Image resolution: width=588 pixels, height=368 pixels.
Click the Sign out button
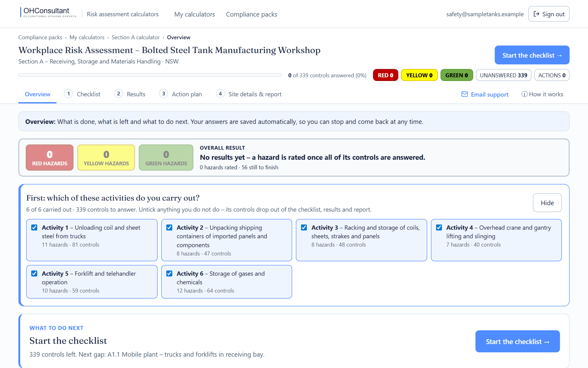[x=549, y=14]
